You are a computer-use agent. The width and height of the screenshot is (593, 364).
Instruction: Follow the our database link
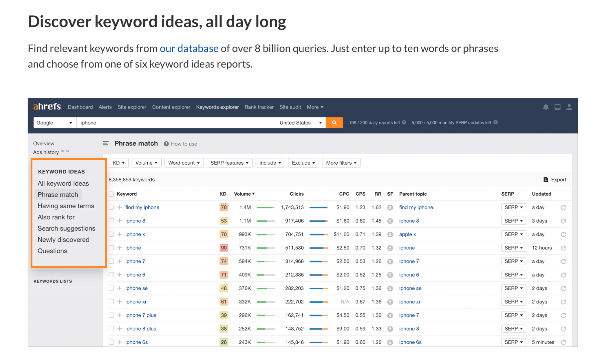coord(189,48)
